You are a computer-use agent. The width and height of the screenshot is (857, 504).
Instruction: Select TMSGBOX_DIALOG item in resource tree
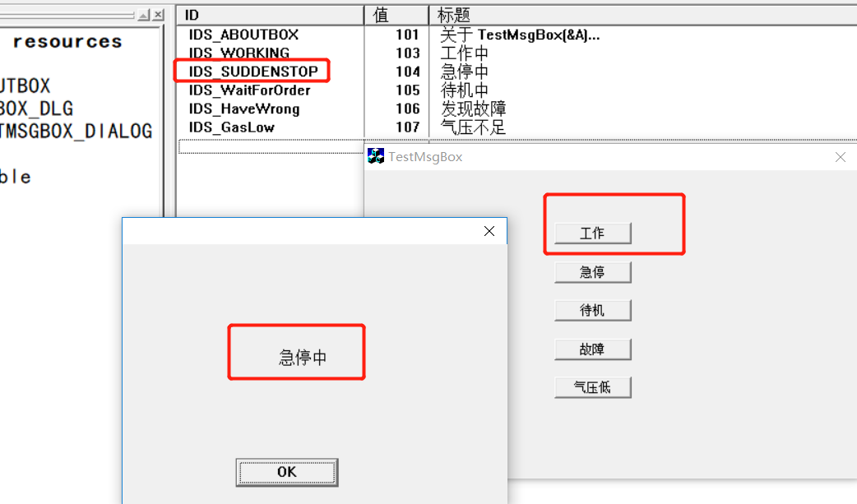coord(76,132)
